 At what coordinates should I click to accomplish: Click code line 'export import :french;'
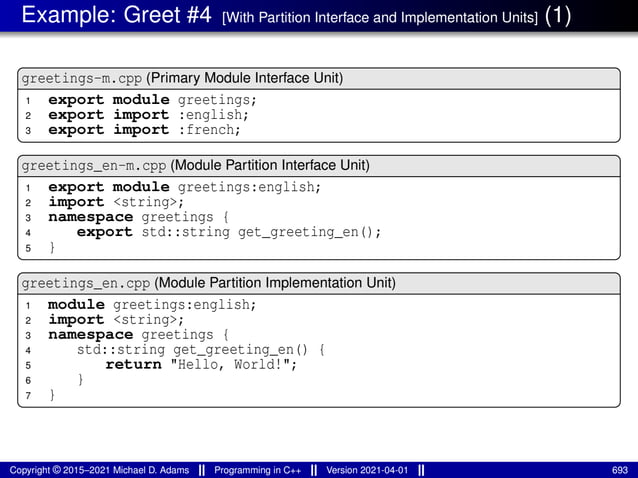click(144, 130)
